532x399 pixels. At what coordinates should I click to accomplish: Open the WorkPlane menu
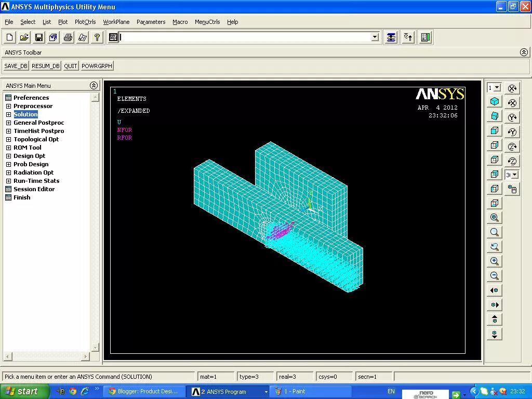pyautogui.click(x=116, y=22)
